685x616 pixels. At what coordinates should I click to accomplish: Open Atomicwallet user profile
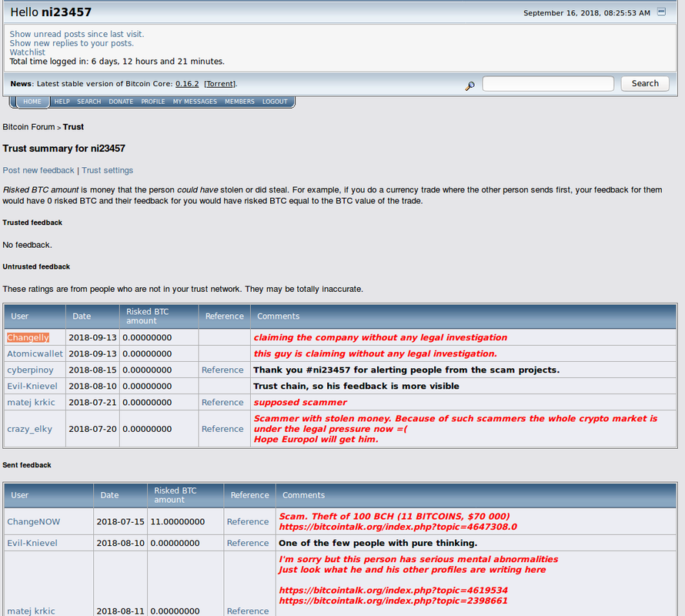pos(35,353)
